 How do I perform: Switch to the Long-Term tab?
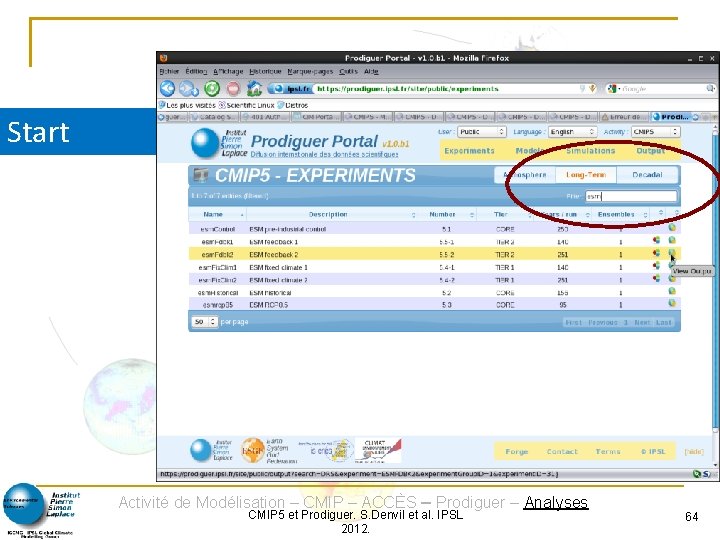(586, 175)
